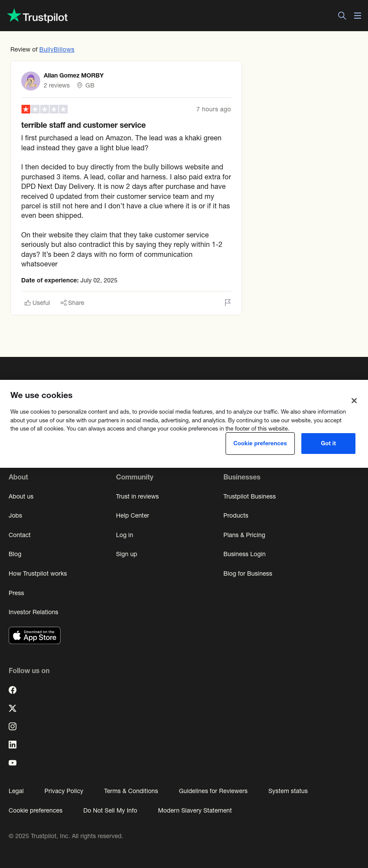
Task: Open Help Center link
Action: pyautogui.click(x=132, y=515)
